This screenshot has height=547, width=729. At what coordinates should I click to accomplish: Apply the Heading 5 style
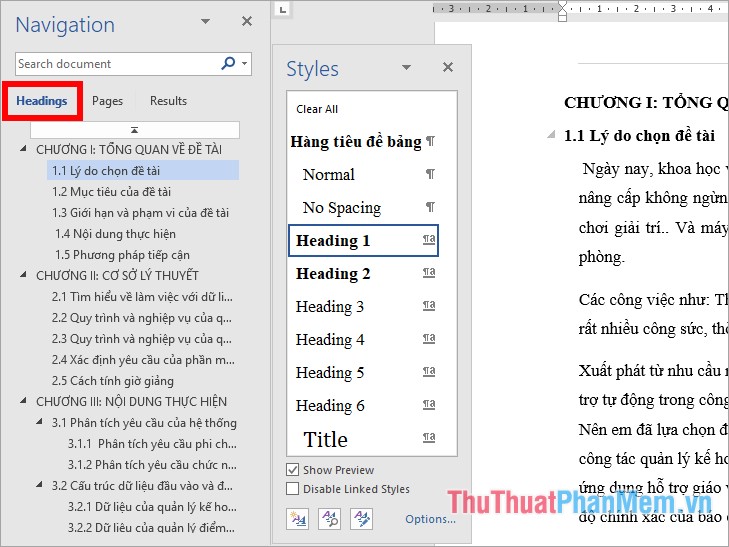pos(363,372)
